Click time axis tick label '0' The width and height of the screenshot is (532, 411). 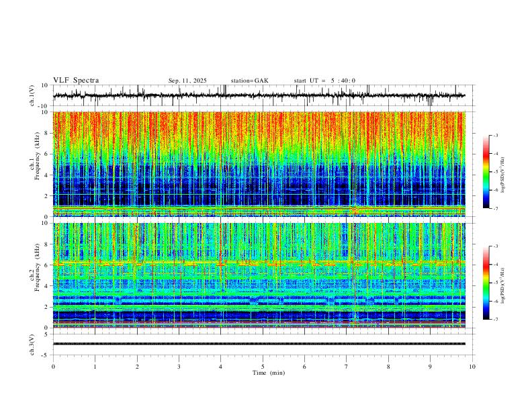coord(53,367)
